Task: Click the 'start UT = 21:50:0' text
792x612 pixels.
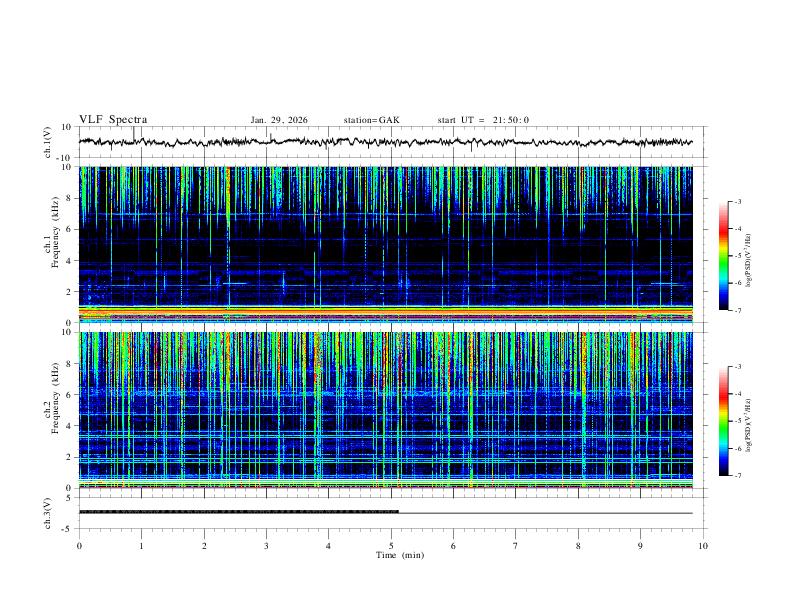Action: tap(483, 120)
